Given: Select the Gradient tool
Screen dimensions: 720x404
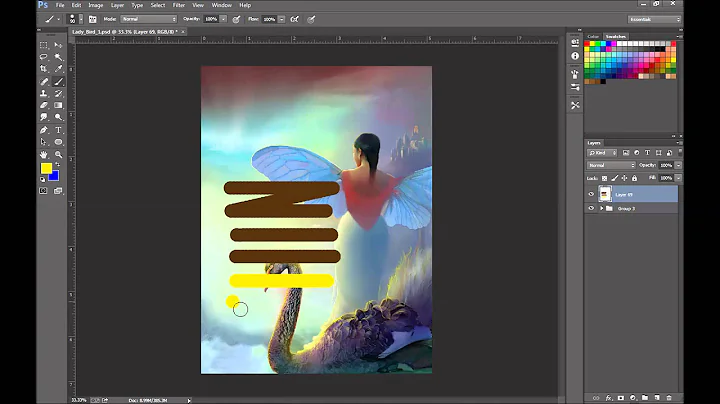Looking at the screenshot, I should click(x=58, y=105).
